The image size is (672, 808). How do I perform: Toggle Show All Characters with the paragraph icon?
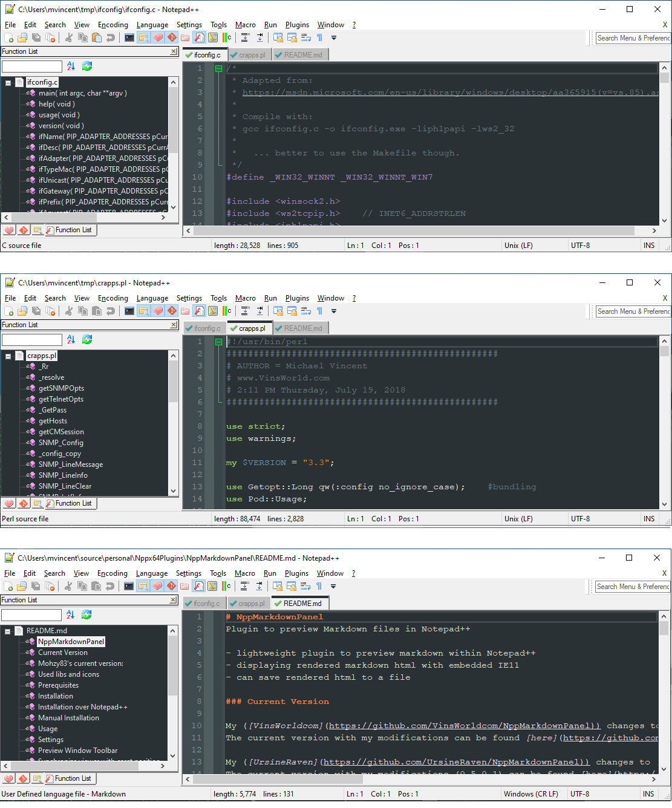click(319, 37)
